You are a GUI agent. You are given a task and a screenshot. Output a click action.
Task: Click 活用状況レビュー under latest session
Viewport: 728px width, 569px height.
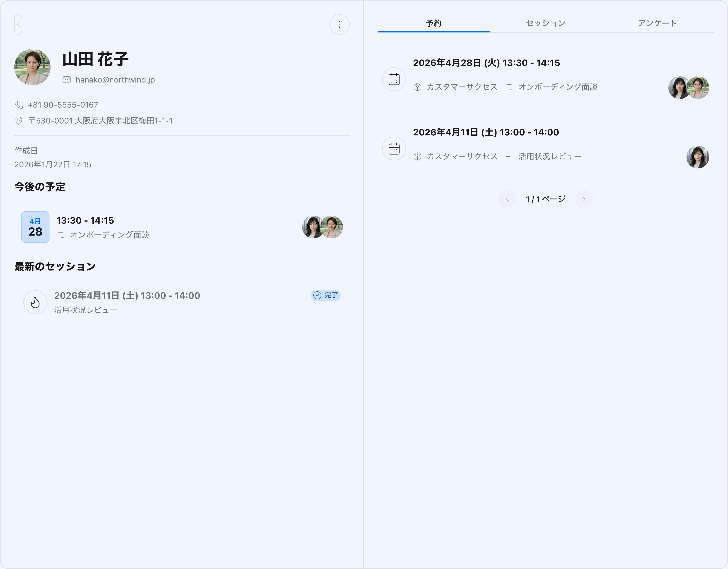86,310
